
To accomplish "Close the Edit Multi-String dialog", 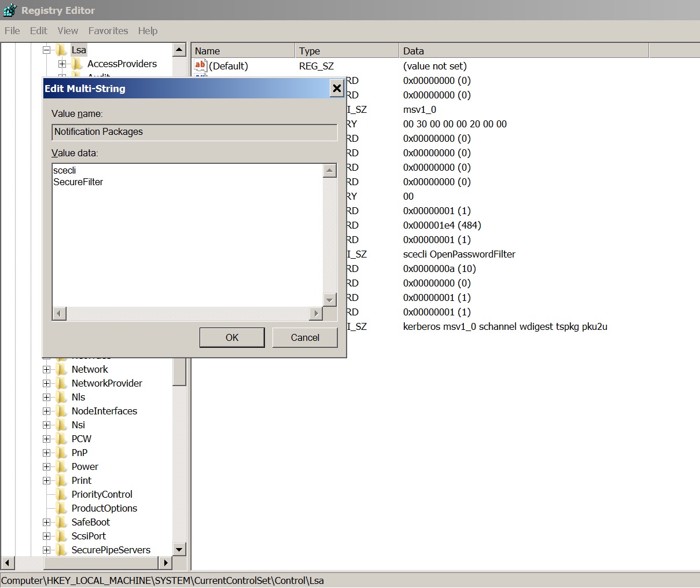I will (337, 89).
